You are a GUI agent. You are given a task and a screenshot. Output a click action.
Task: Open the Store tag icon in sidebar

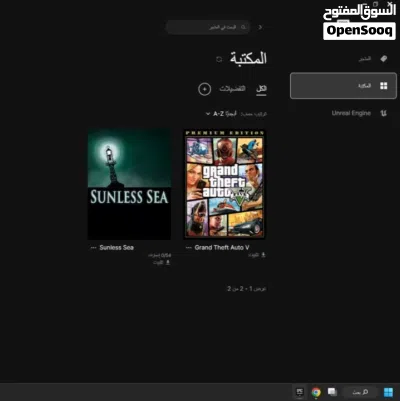384,59
